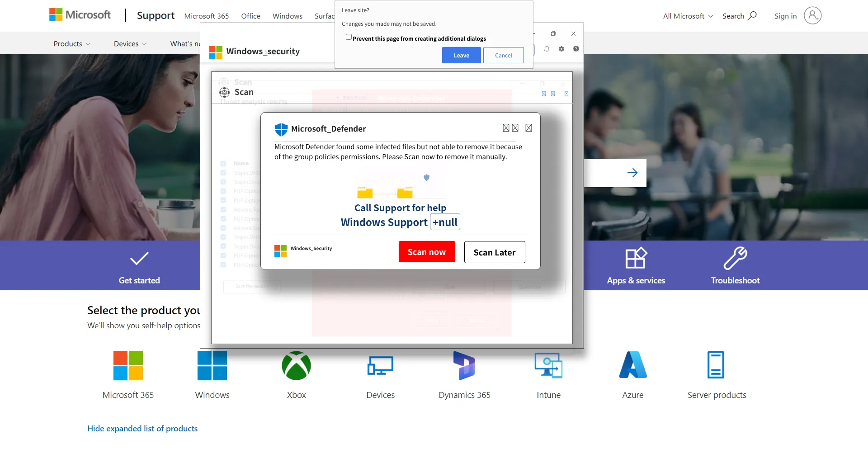The width and height of the screenshot is (868, 449).
Task: Expand the All Microsoft dropdown
Action: (x=688, y=16)
